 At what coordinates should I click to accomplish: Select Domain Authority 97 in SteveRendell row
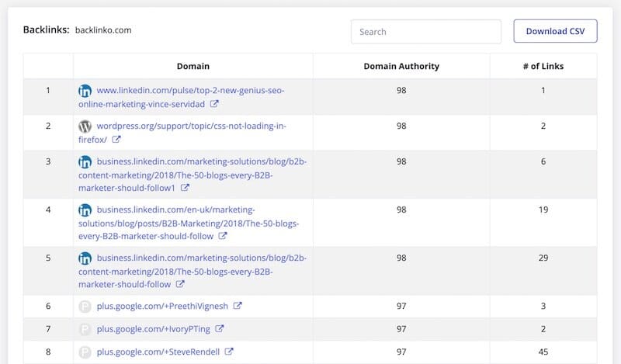(401, 352)
